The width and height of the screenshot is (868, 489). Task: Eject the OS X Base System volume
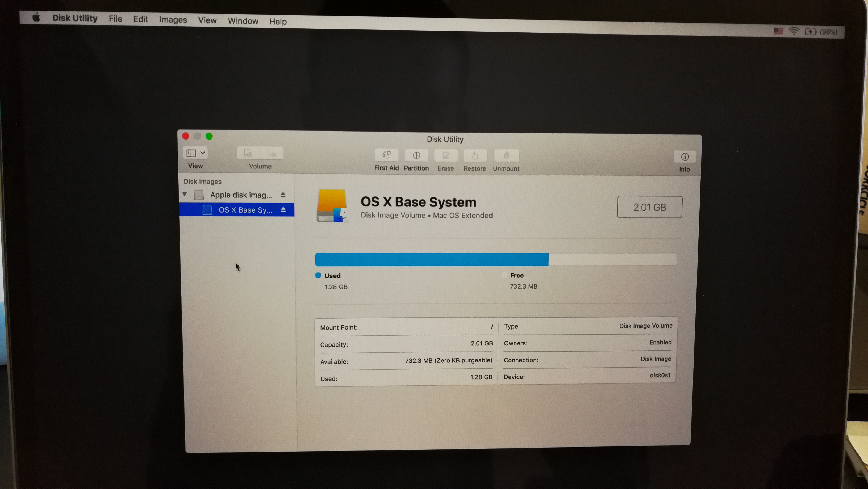[283, 210]
